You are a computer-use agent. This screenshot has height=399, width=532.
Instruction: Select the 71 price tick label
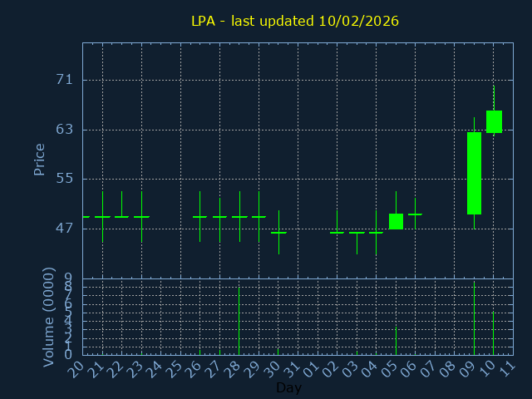64,80
